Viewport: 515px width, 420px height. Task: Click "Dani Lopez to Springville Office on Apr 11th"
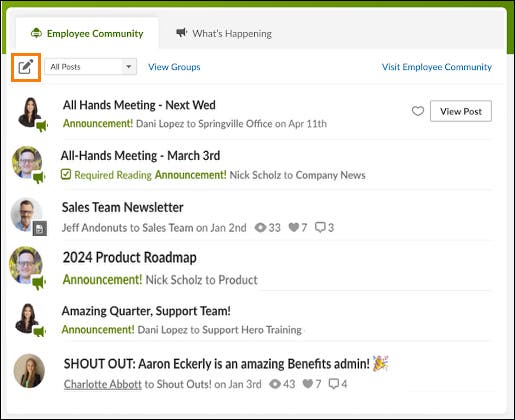tap(231, 124)
